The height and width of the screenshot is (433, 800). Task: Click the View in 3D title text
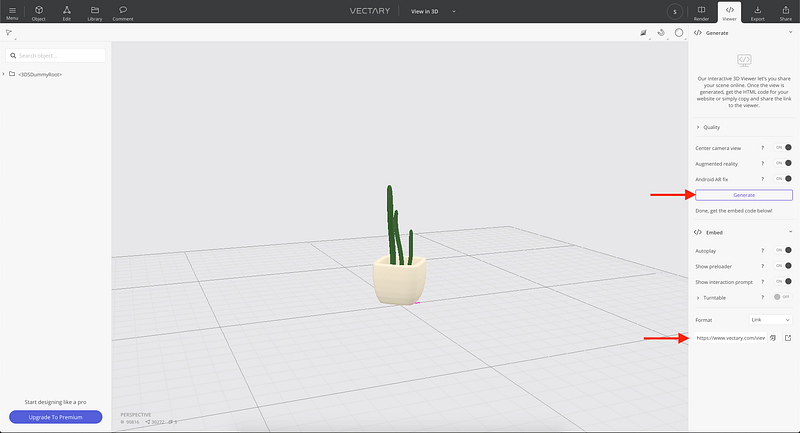[424, 11]
